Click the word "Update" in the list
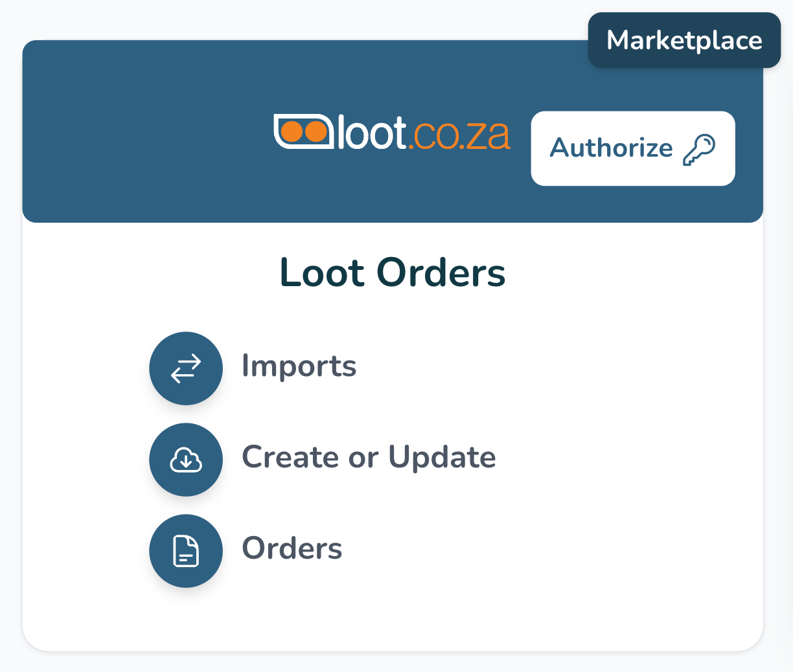Screen dimensions: 793x672 point(442,458)
